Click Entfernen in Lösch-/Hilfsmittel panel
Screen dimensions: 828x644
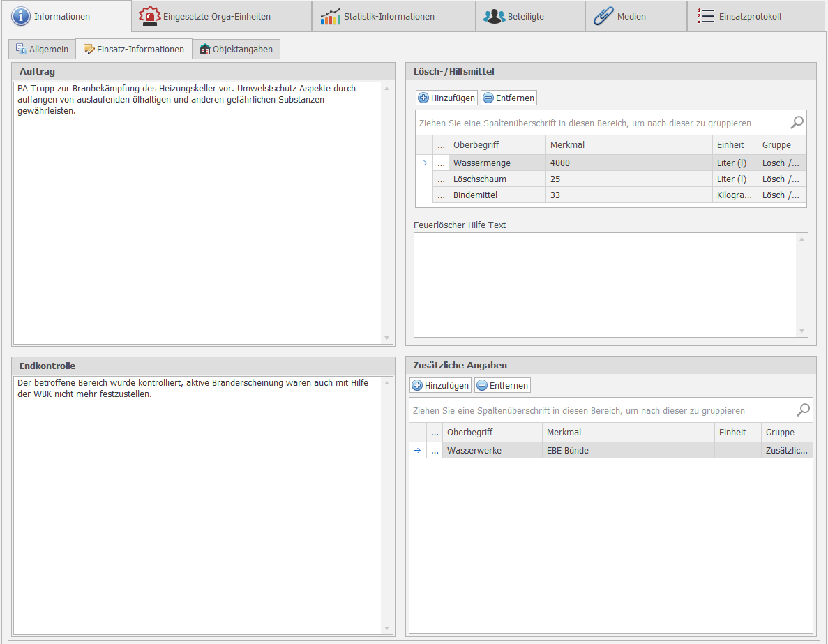pos(509,98)
